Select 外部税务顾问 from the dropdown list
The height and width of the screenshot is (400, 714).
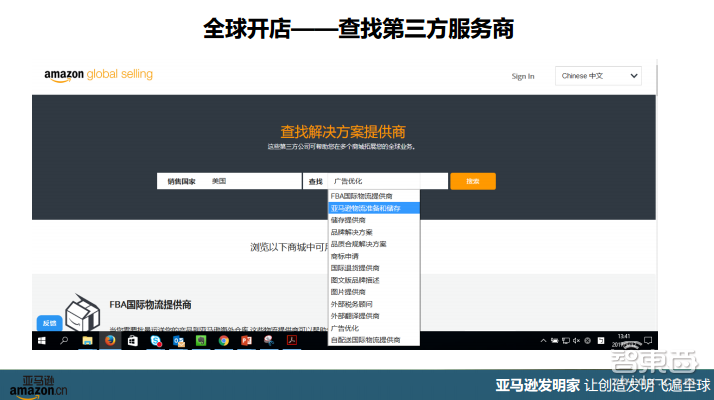tap(352, 304)
